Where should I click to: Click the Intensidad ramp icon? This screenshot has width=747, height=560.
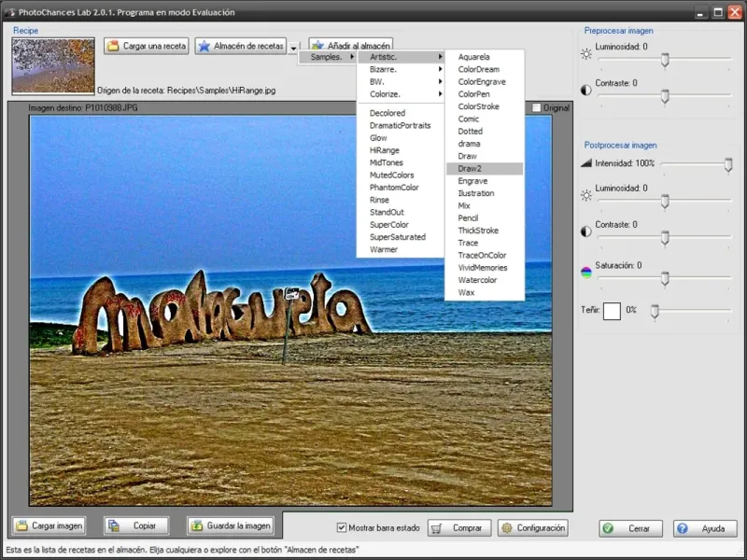click(x=586, y=163)
